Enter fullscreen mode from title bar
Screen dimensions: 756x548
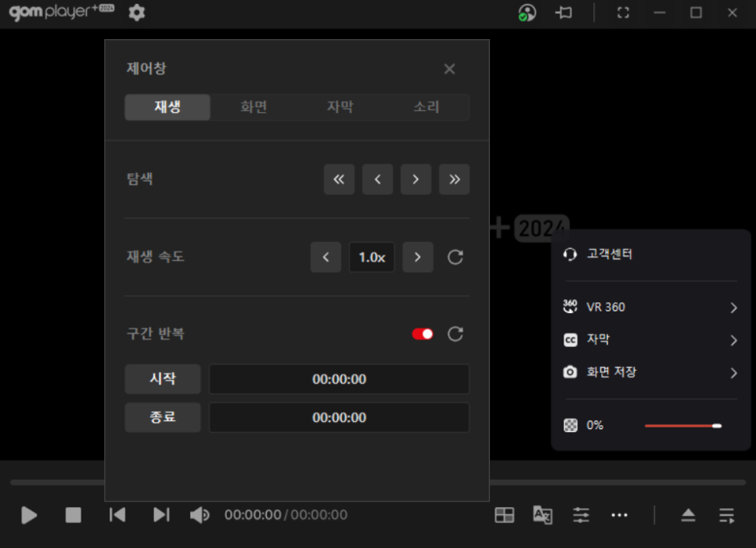[623, 13]
